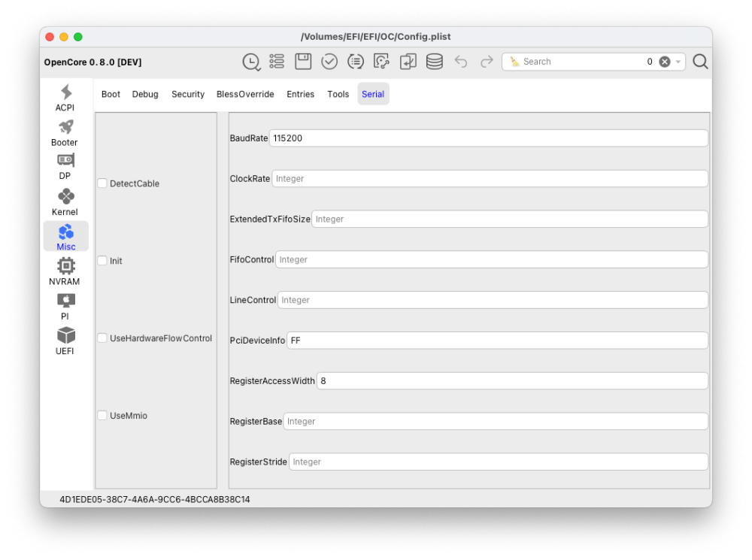752x560 pixels.
Task: Click the search result count 0
Action: tap(650, 62)
